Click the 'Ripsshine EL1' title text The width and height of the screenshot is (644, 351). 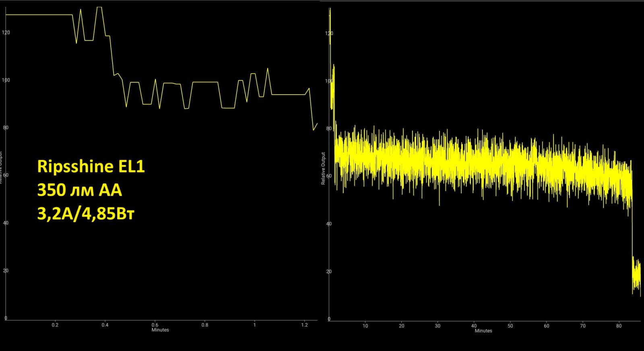coord(91,166)
